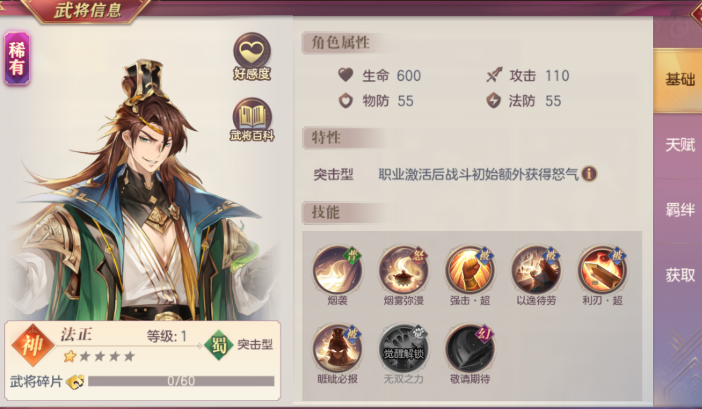The height and width of the screenshot is (409, 702).
Task: Open the 武将百科 book icon
Action: pyautogui.click(x=252, y=119)
